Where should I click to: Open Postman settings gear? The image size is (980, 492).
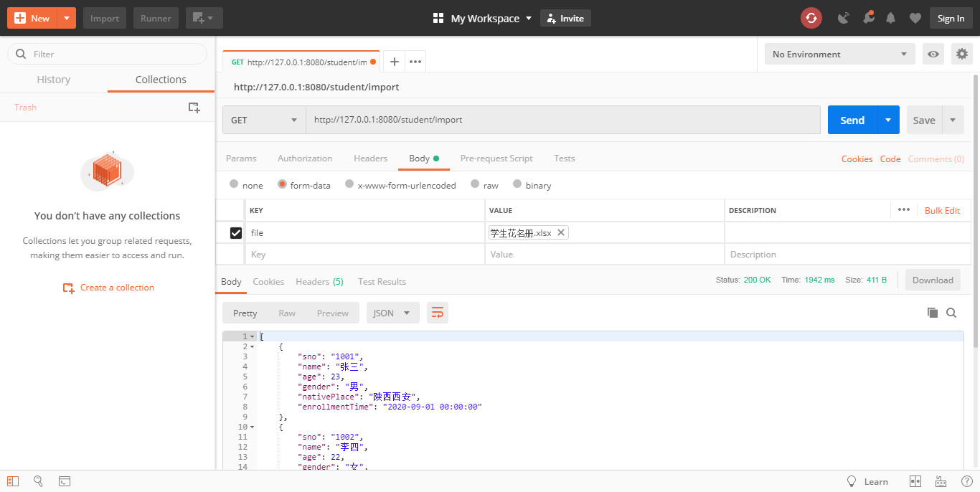click(x=961, y=54)
